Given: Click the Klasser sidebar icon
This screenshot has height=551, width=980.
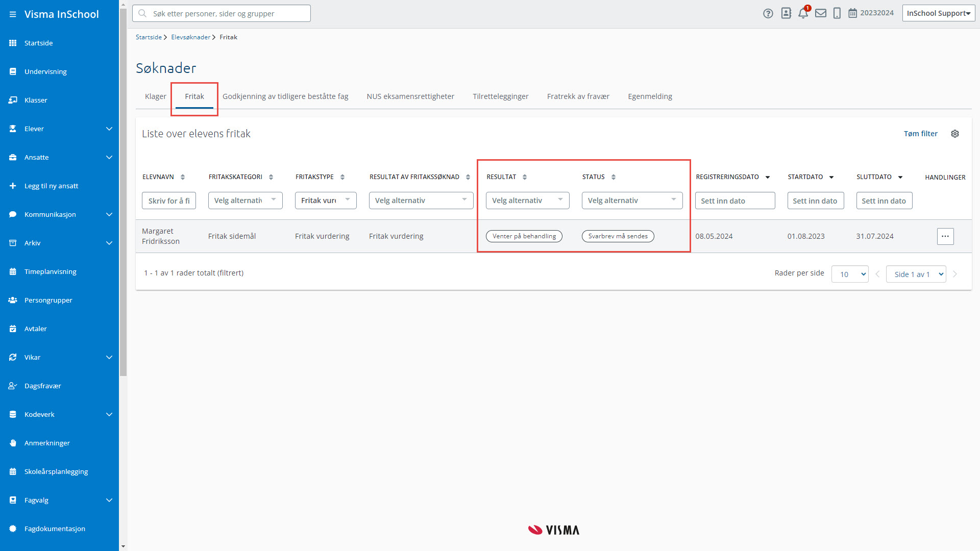Looking at the screenshot, I should [13, 100].
